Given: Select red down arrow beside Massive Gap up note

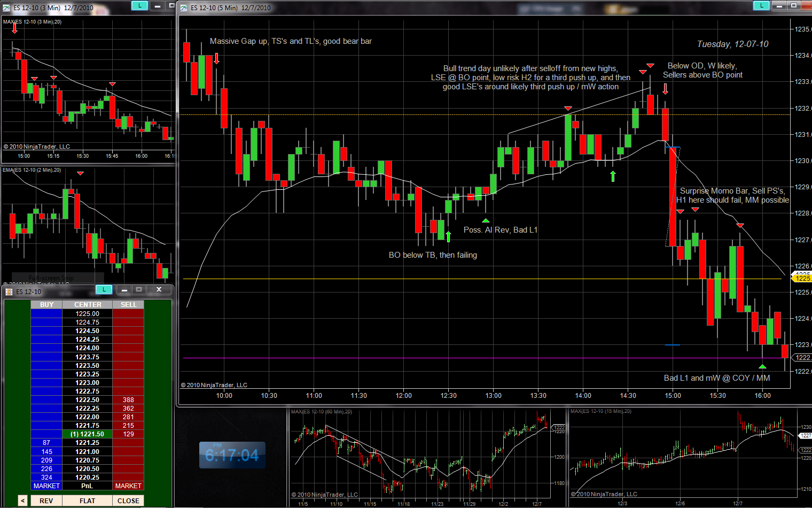Looking at the screenshot, I should [216, 58].
